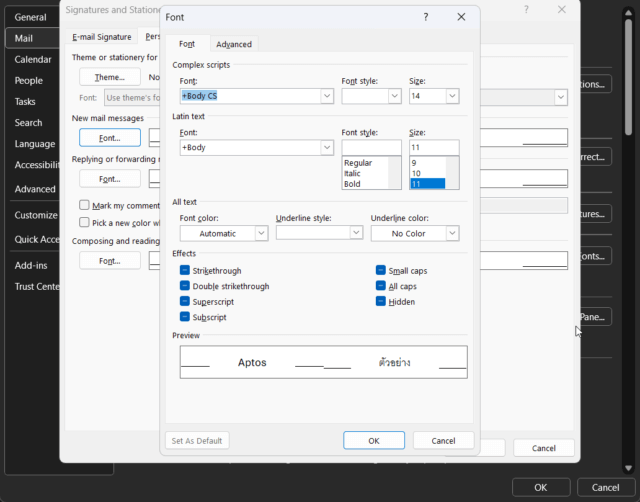The image size is (640, 502).
Task: Open help in Signatures and Stationery window
Action: coord(526,9)
